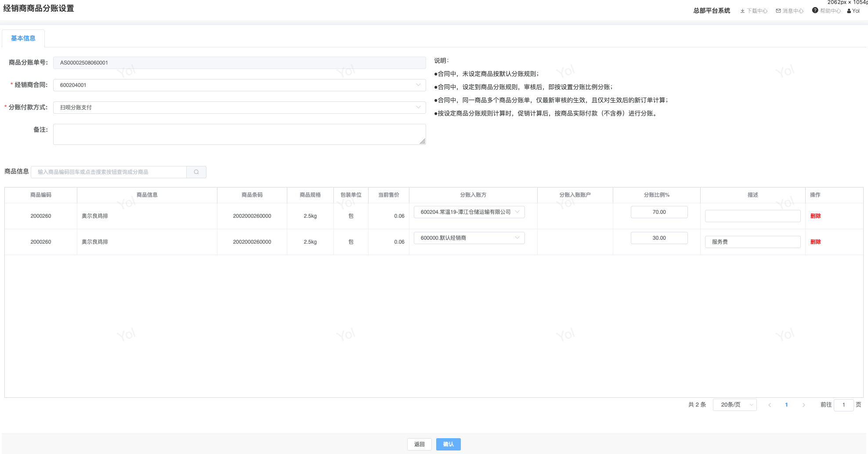Switch to the 基本信息 tab
Image resolution: width=868 pixels, height=454 pixels.
[23, 39]
